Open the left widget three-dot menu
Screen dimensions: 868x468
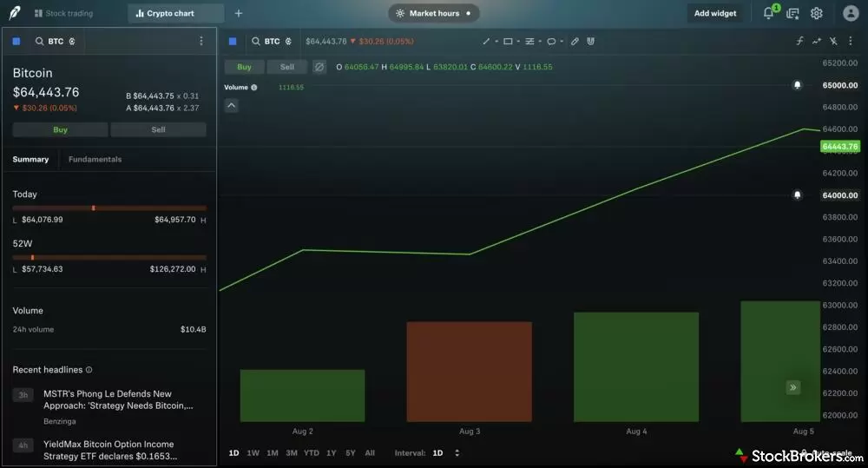(201, 41)
